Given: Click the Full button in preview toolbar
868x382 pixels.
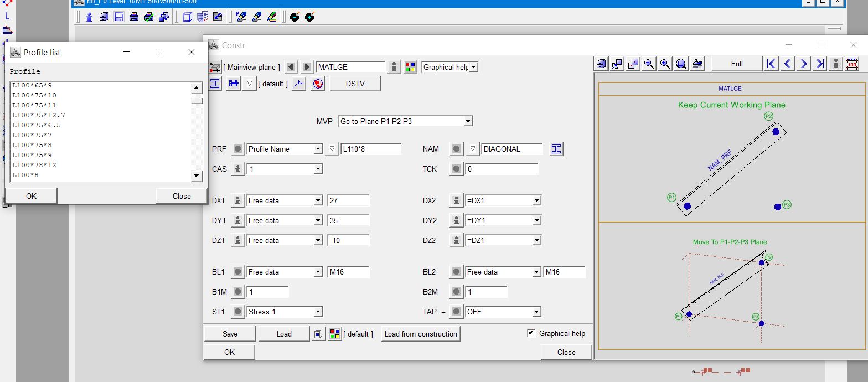Looking at the screenshot, I should pyautogui.click(x=737, y=64).
